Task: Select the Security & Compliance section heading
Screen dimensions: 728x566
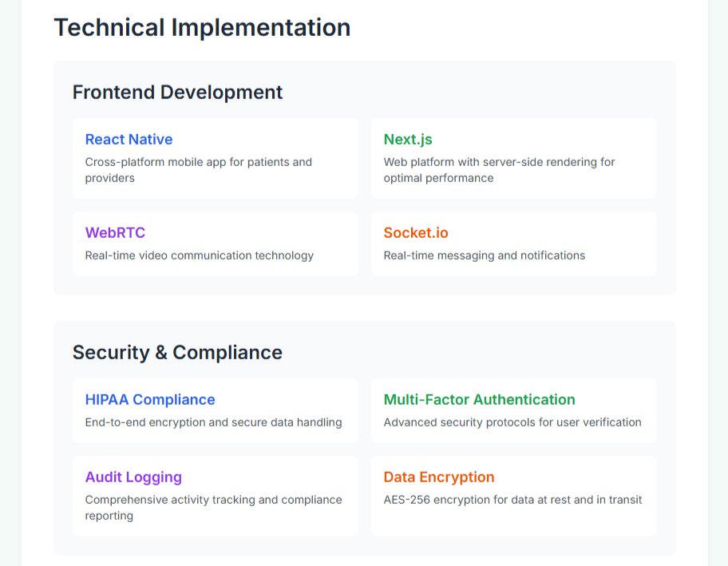Action: [177, 353]
